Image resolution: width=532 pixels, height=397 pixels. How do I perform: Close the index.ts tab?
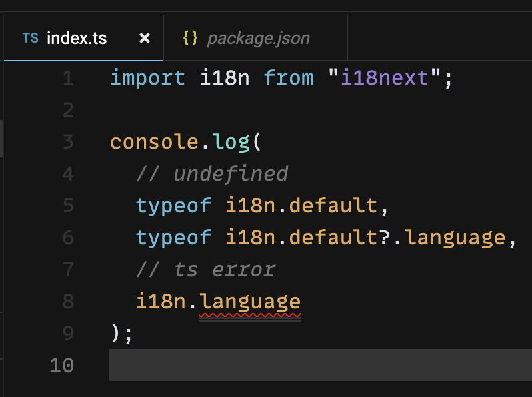tap(145, 38)
